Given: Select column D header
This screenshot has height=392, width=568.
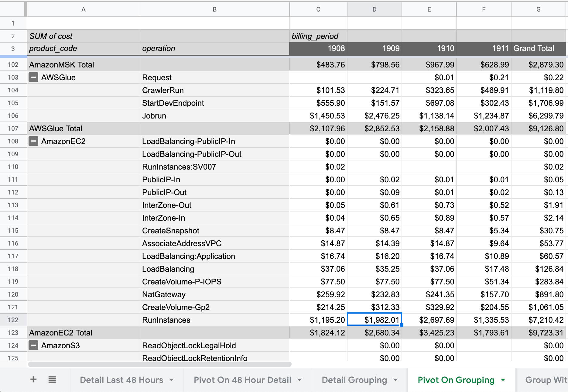Looking at the screenshot, I should point(375,9).
